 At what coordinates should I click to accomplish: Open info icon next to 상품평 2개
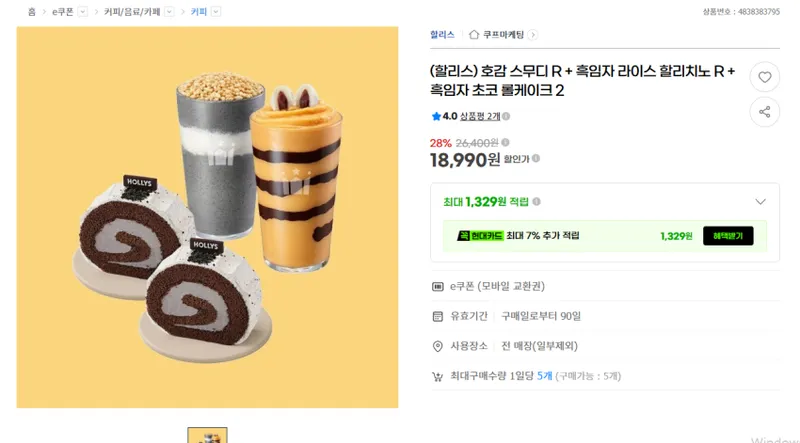506,116
